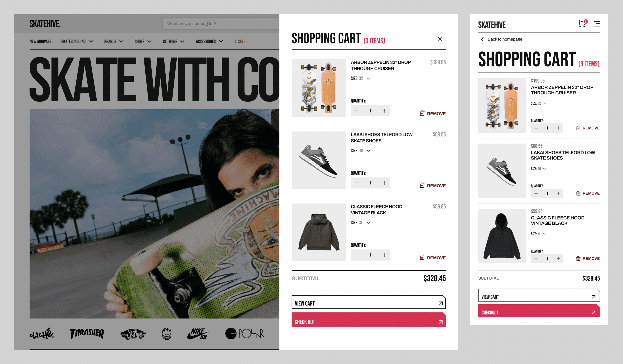The image size is (623, 364).
Task: Decrease Lakai shoes quantity with the minus
Action: (x=356, y=183)
